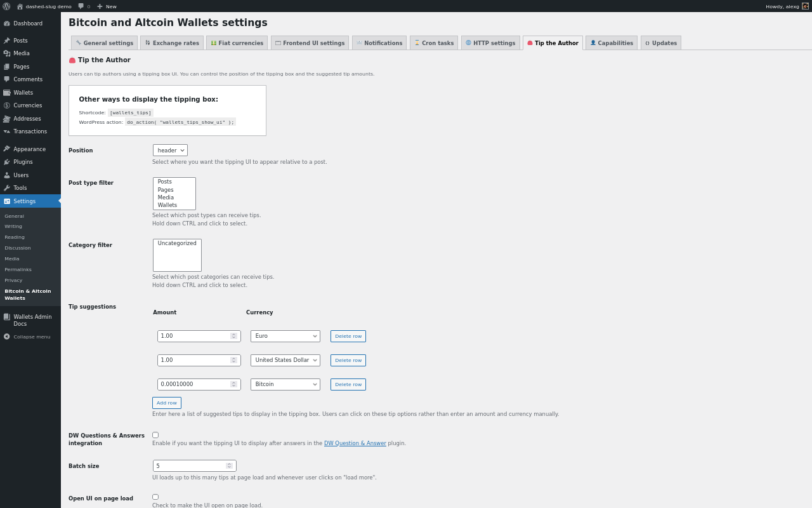Select Media in Post type filter
This screenshot has height=508, width=812.
coord(174,197)
